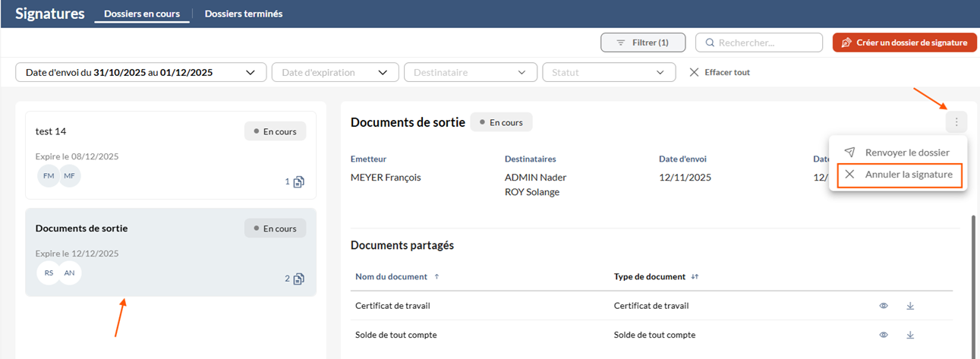Preview the Certificat de travail with eye icon
The height and width of the screenshot is (359, 980).
tap(884, 306)
